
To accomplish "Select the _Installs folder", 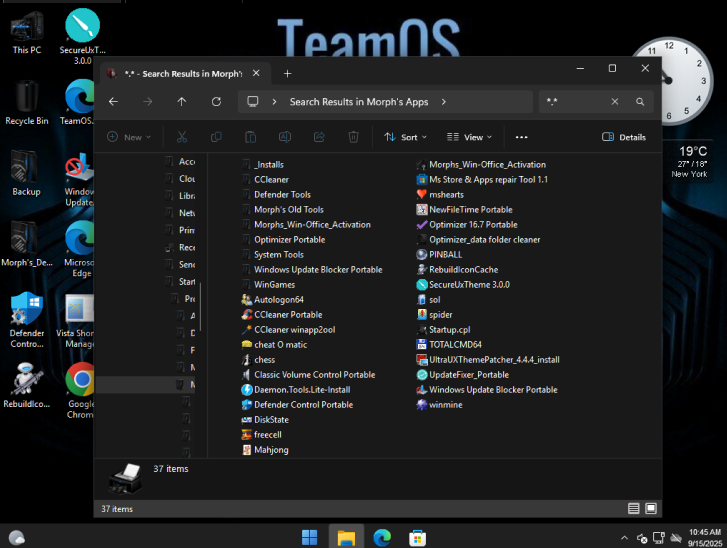I will [x=263, y=165].
